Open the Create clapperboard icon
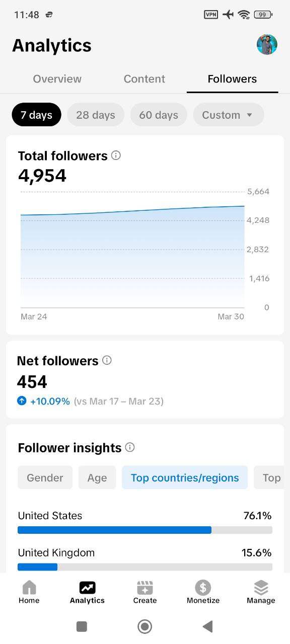This screenshot has height=644, width=290. 145,587
